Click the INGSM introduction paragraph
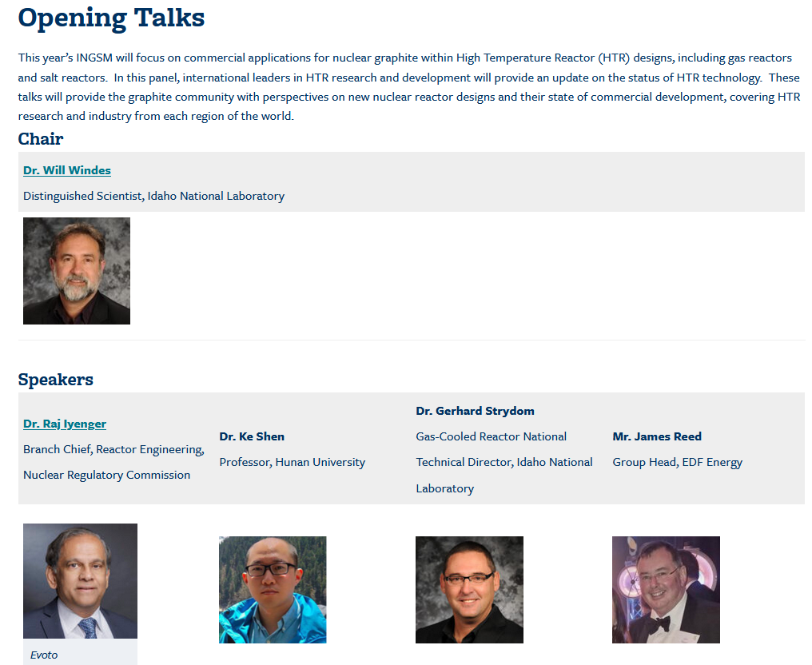The image size is (812, 665). [x=408, y=86]
